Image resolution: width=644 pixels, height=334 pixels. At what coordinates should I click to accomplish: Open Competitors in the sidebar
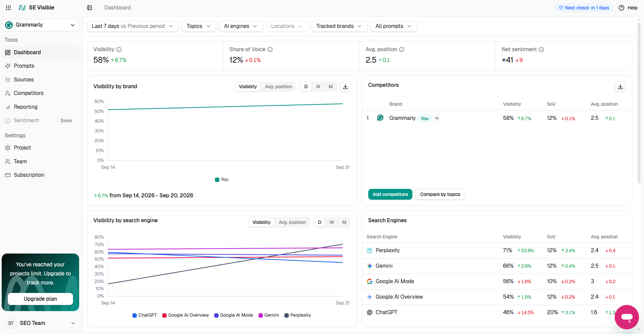40,93
